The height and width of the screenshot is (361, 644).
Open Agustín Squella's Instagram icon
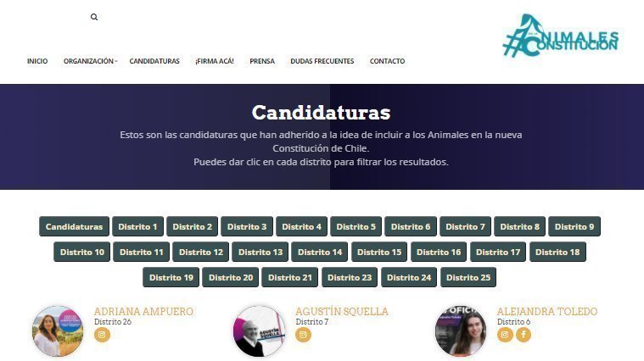[303, 335]
